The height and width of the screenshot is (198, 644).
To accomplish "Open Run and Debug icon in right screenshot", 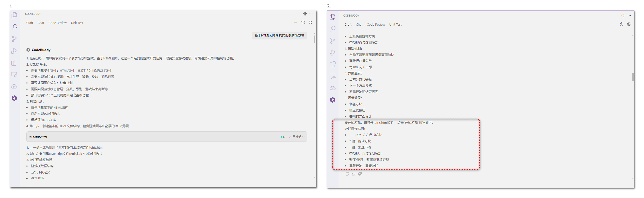I will [x=333, y=53].
